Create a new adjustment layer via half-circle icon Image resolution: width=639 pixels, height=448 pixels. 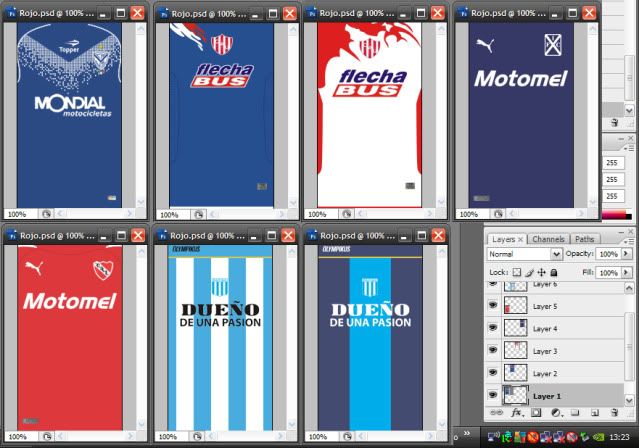[x=556, y=413]
